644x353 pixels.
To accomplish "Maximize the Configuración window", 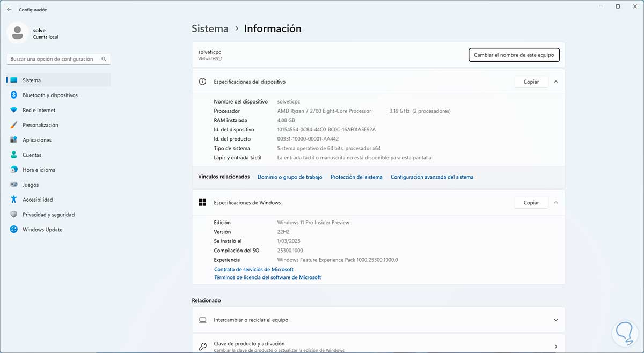I will point(618,6).
